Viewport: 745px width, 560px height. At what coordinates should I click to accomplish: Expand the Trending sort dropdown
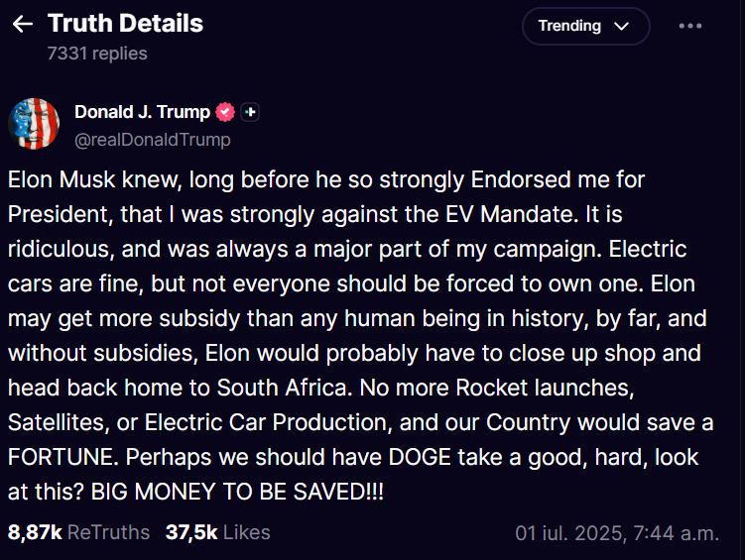point(586,26)
